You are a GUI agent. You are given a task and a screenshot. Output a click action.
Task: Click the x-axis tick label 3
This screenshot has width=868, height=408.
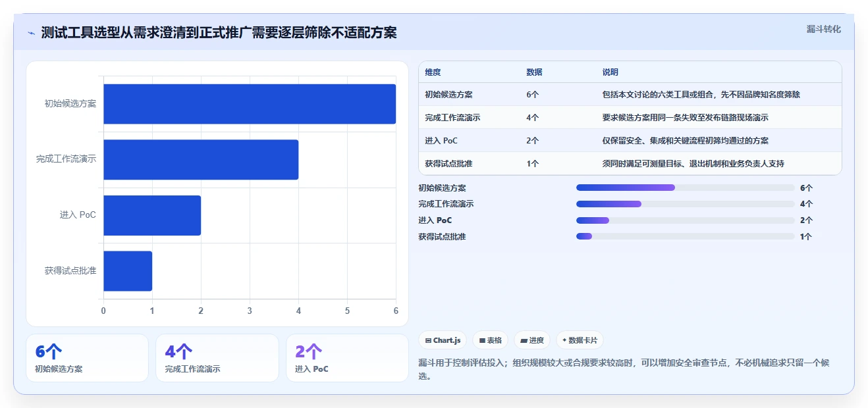click(x=250, y=311)
